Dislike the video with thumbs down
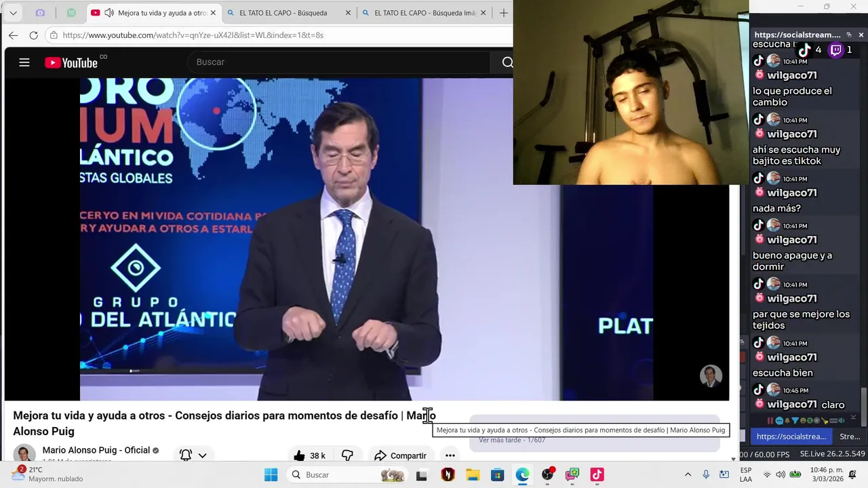This screenshot has height=488, width=868. [347, 455]
